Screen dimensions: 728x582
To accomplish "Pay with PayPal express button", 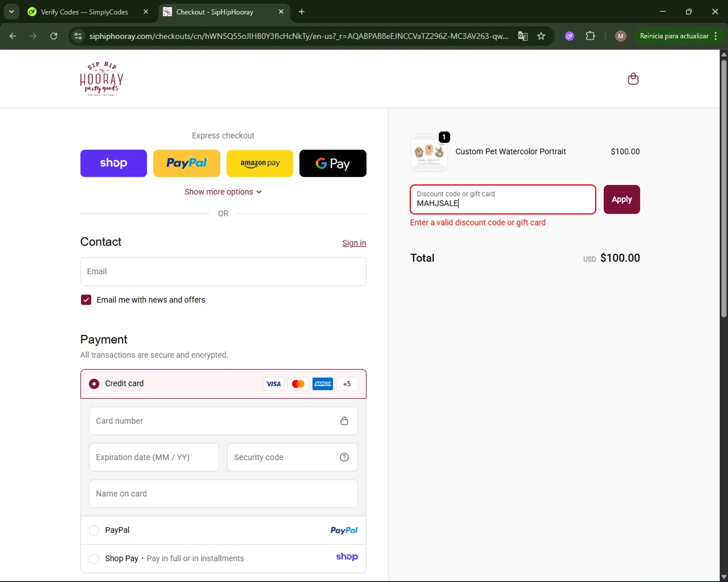I will tap(187, 163).
